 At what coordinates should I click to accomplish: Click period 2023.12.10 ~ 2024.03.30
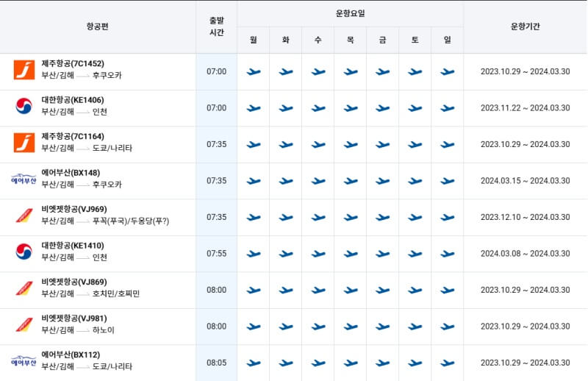click(526, 217)
